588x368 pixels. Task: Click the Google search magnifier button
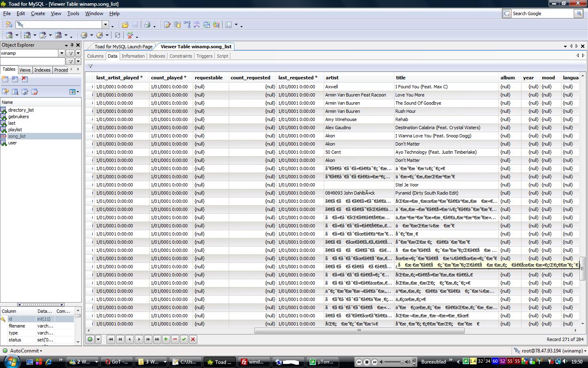tap(579, 13)
